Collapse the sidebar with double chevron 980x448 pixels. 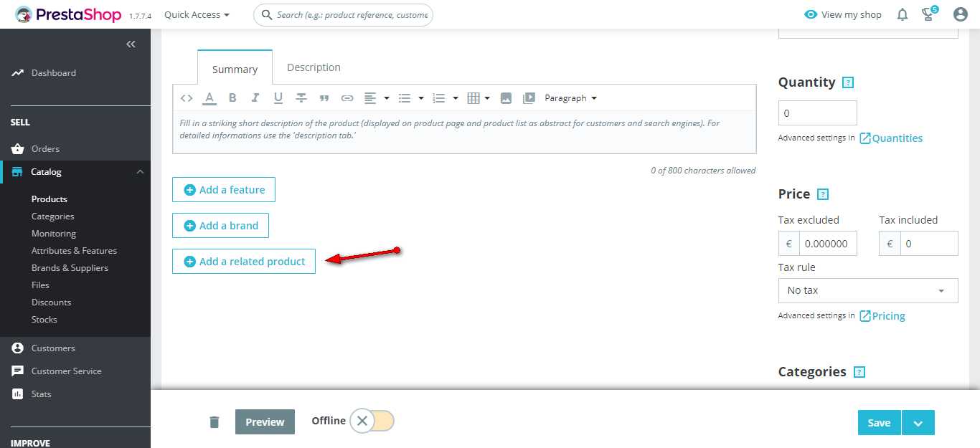[131, 44]
